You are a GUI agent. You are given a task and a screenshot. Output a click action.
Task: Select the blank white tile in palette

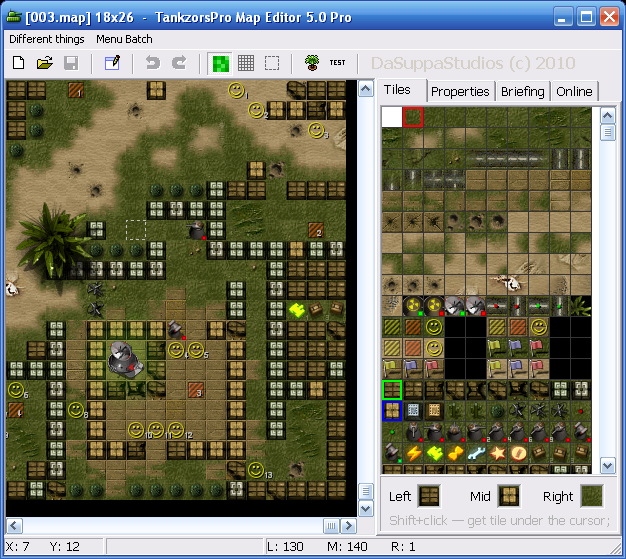391,118
